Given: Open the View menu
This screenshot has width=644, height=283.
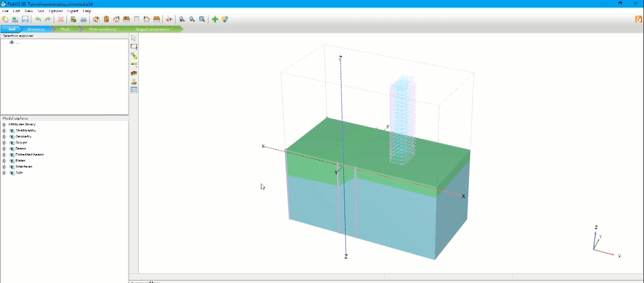Looking at the screenshot, I should (x=29, y=11).
